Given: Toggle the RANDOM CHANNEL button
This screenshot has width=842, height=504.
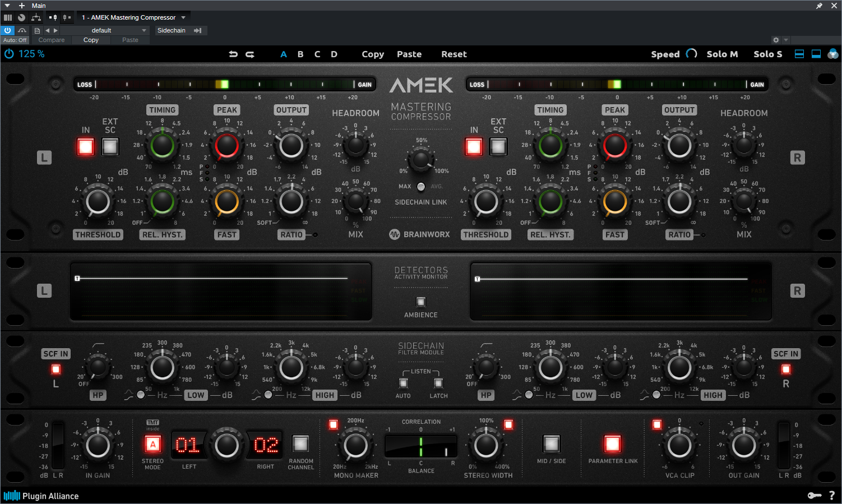Looking at the screenshot, I should pos(301,444).
